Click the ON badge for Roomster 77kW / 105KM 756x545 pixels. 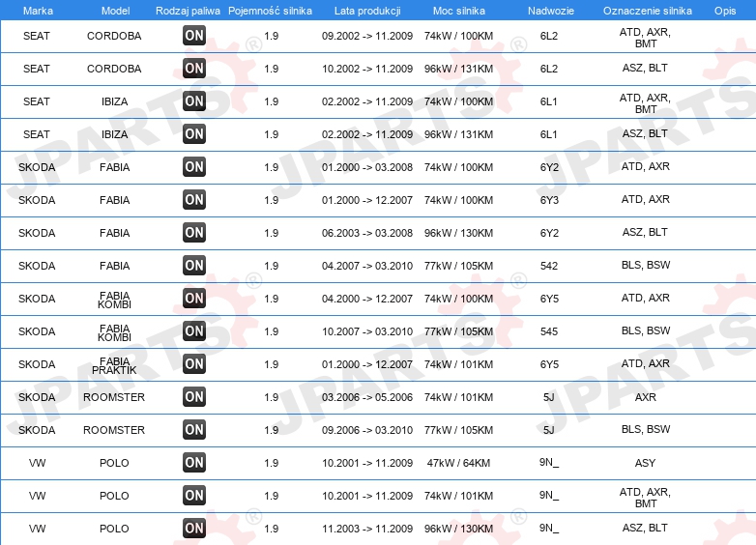tap(194, 430)
